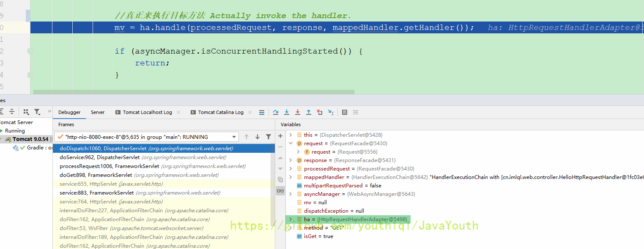Filter frames using the funnel icon
The height and width of the screenshot is (249, 644).
tap(269, 137)
